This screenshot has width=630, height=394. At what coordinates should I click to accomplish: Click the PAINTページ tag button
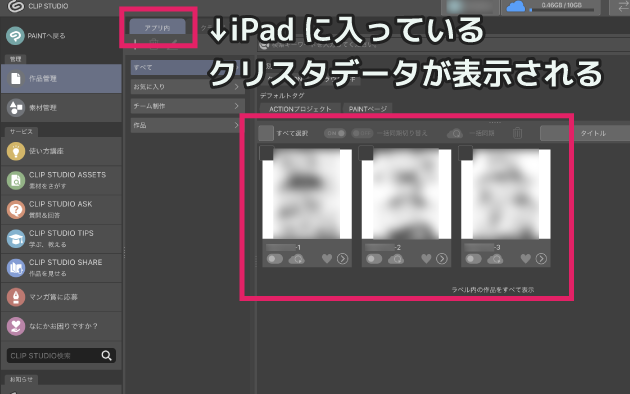[368, 109]
